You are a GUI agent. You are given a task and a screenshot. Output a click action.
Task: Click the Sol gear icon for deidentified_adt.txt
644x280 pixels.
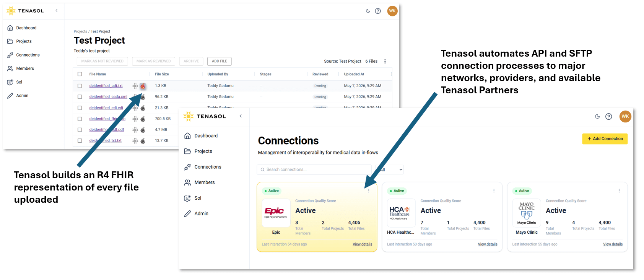pyautogui.click(x=135, y=86)
